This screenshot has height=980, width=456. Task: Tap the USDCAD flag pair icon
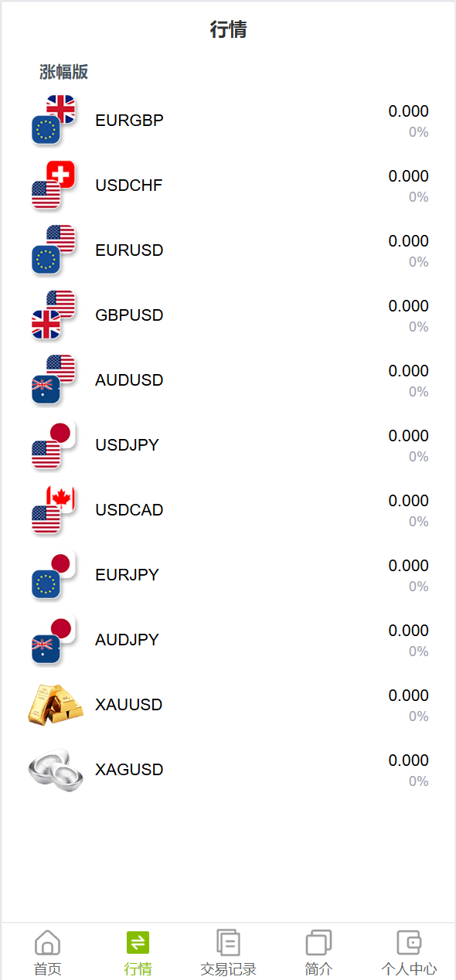(54, 510)
